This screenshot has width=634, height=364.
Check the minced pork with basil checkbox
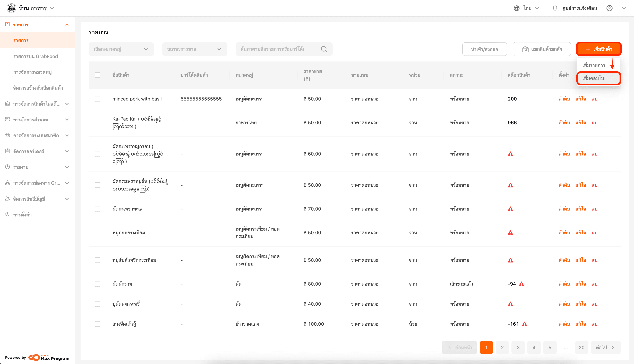(x=98, y=99)
